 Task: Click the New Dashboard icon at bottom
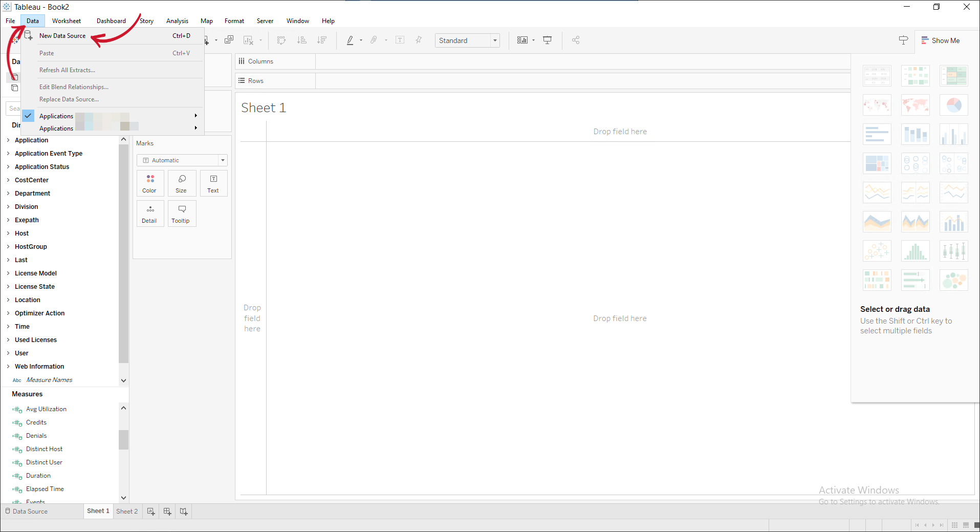click(167, 511)
